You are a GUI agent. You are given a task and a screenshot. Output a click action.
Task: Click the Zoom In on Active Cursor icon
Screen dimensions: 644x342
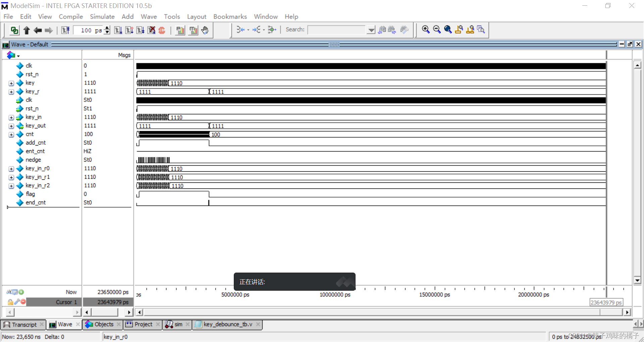[459, 30]
